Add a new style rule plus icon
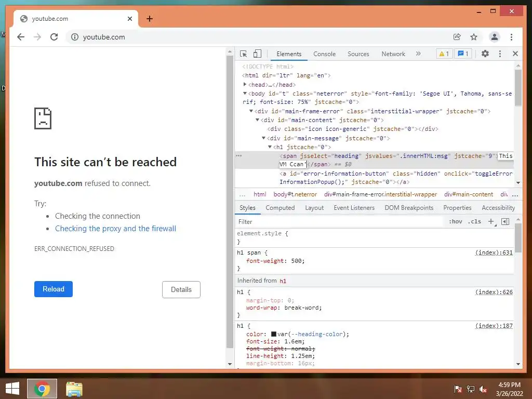This screenshot has height=399, width=532. point(491,221)
